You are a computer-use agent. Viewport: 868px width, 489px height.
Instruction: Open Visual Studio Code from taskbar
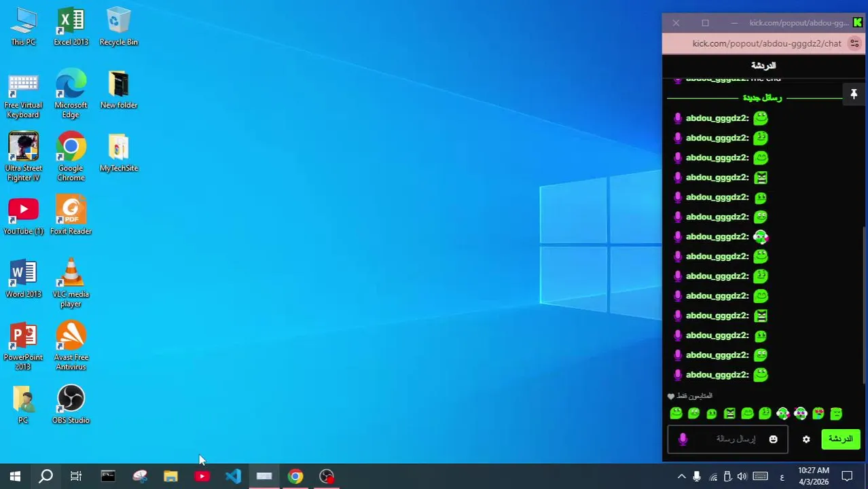pyautogui.click(x=233, y=476)
